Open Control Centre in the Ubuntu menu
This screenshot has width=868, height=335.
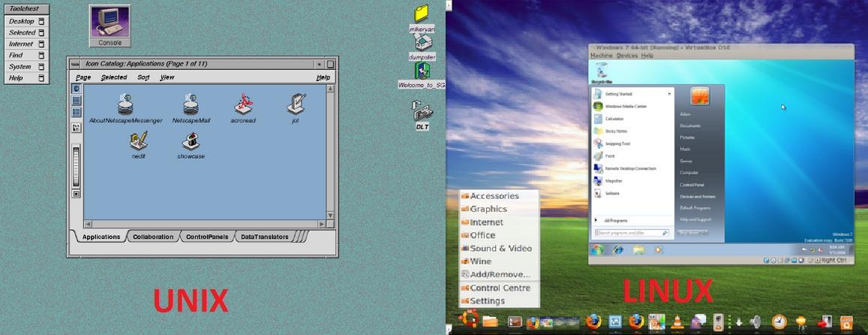point(500,288)
